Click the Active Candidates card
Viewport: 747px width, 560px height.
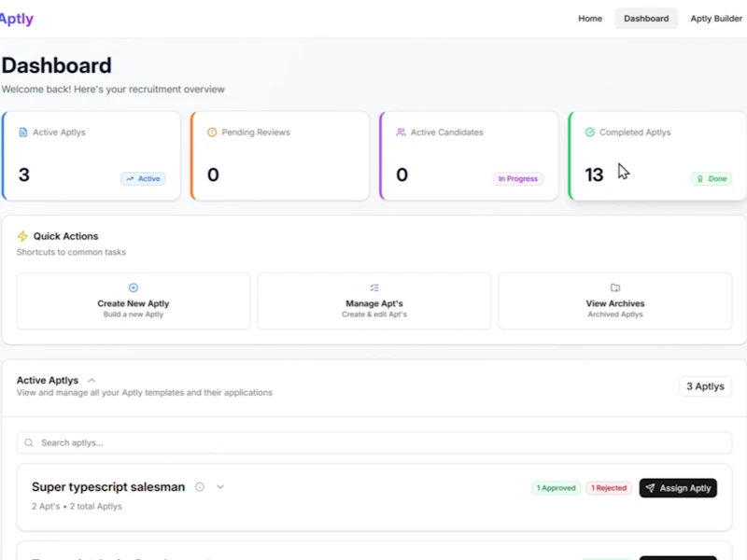click(x=469, y=156)
